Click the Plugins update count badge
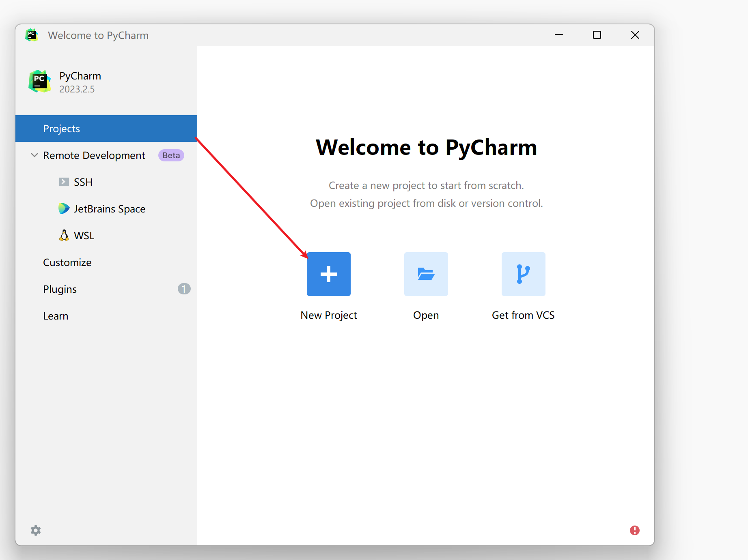The image size is (748, 560). pyautogui.click(x=184, y=289)
